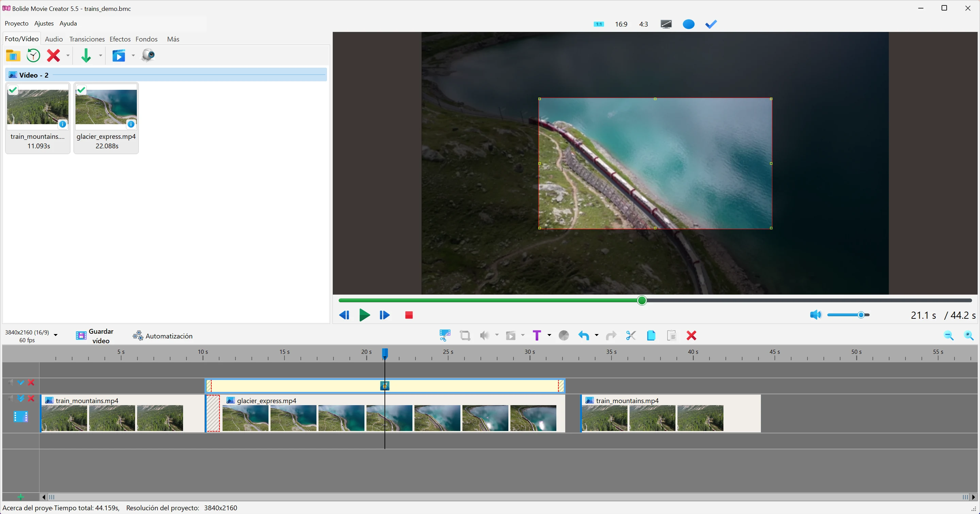This screenshot has width=980, height=514.
Task: Click the info badge on train_mountains thumbnail
Action: click(x=62, y=124)
